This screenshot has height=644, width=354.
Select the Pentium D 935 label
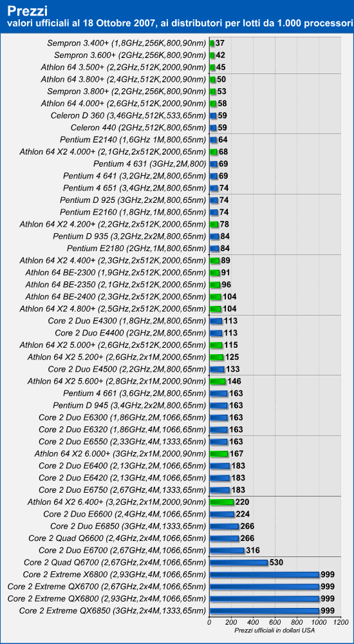[129, 236]
